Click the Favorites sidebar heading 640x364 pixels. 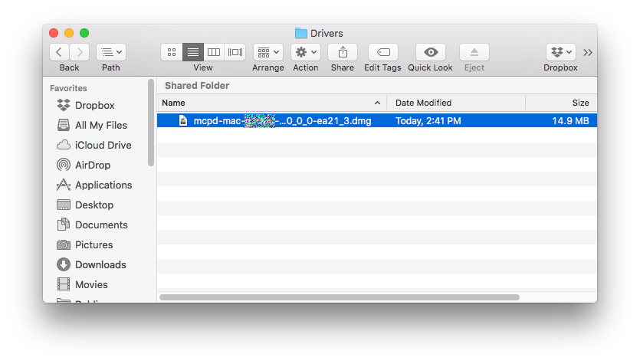click(x=68, y=88)
